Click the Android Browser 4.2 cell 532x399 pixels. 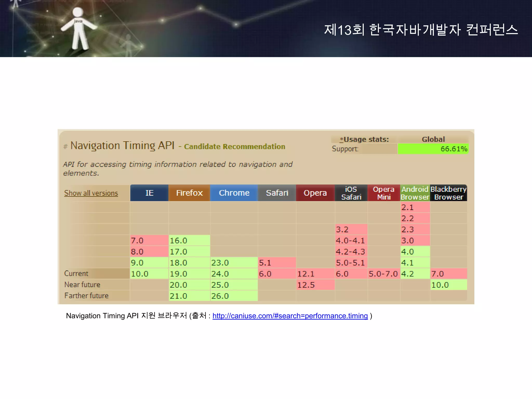point(415,274)
